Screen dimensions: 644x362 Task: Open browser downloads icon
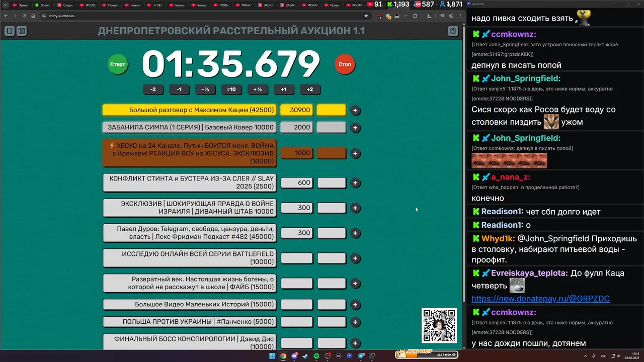click(x=428, y=16)
